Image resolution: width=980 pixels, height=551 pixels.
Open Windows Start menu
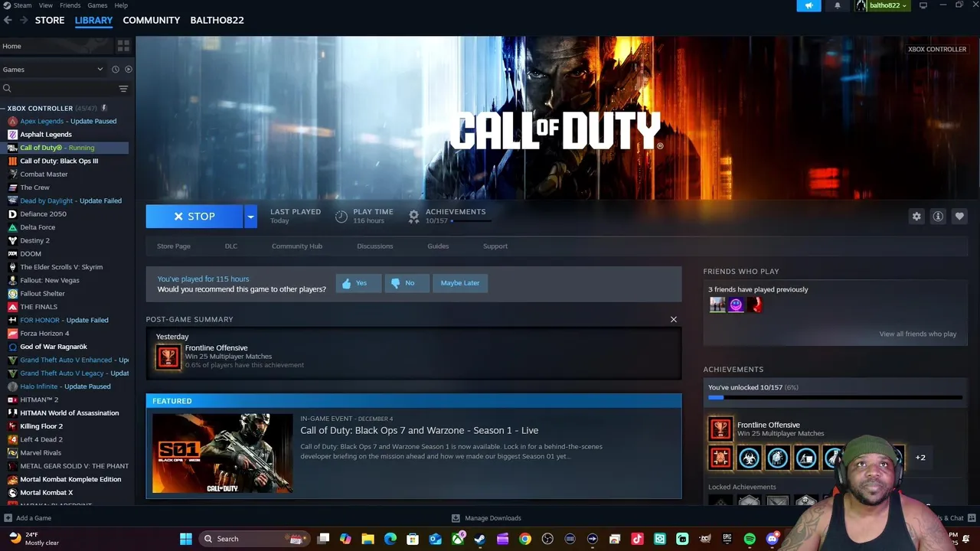tap(186, 539)
